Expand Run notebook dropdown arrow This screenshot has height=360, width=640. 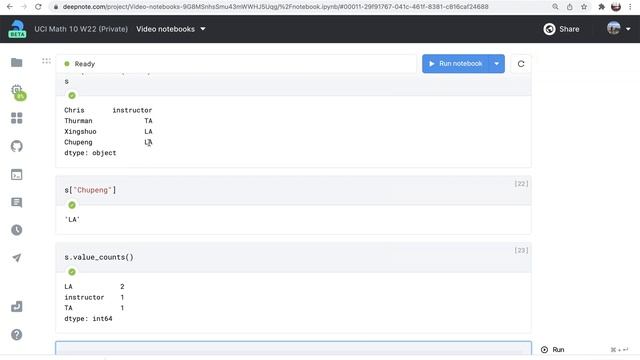tap(497, 64)
